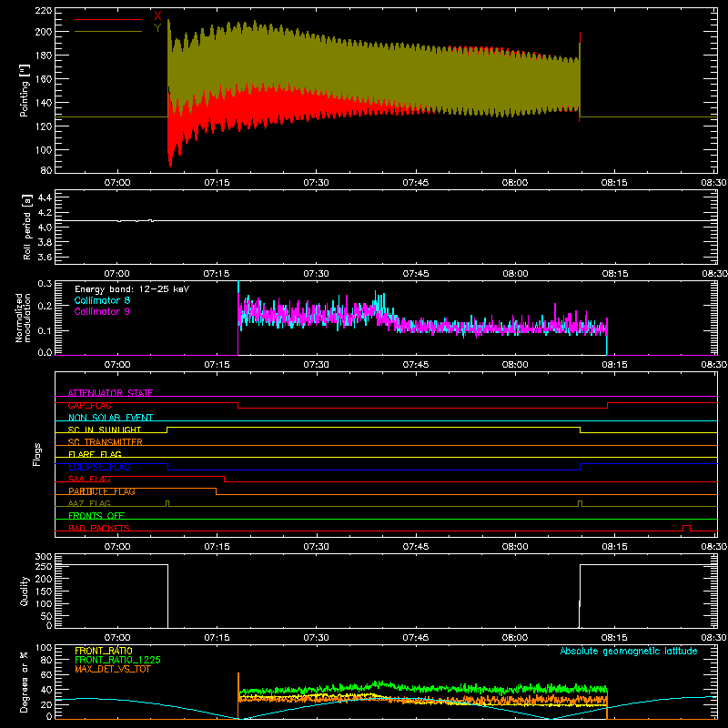
Task: Select the GAP_FLAG label
Action: coord(89,405)
